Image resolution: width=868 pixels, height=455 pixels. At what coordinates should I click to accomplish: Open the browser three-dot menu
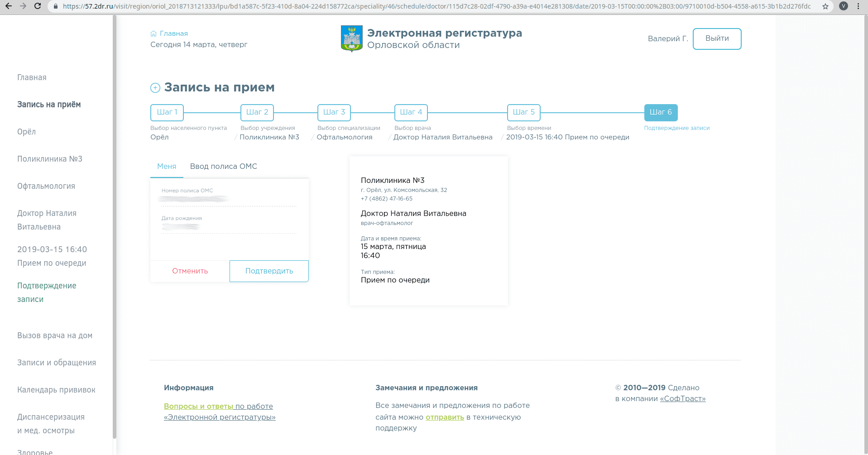[x=858, y=6]
